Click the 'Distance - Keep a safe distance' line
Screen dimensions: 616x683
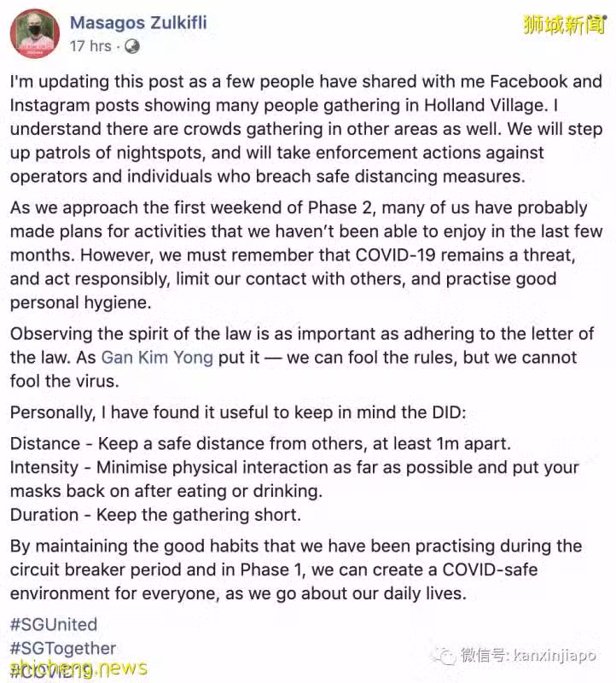pos(260,443)
